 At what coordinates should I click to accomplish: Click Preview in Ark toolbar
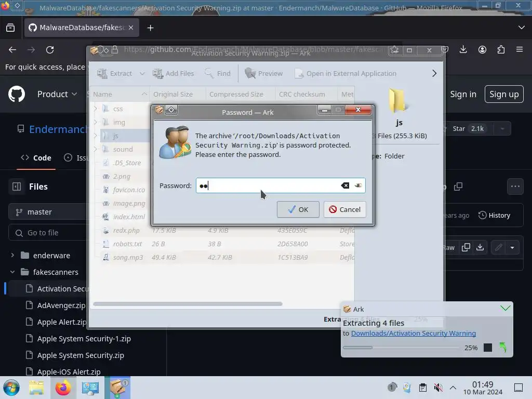tap(263, 73)
